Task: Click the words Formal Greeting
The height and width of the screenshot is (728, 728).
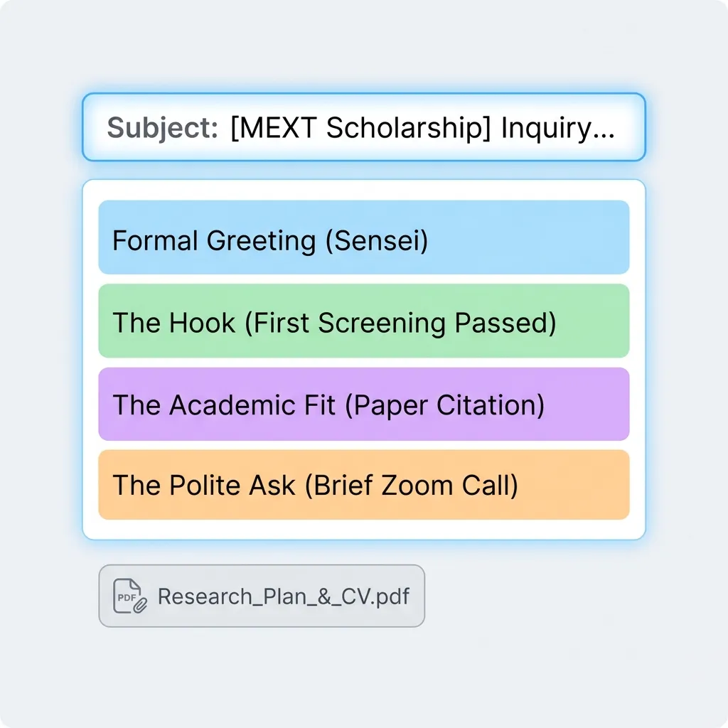Action: point(214,241)
